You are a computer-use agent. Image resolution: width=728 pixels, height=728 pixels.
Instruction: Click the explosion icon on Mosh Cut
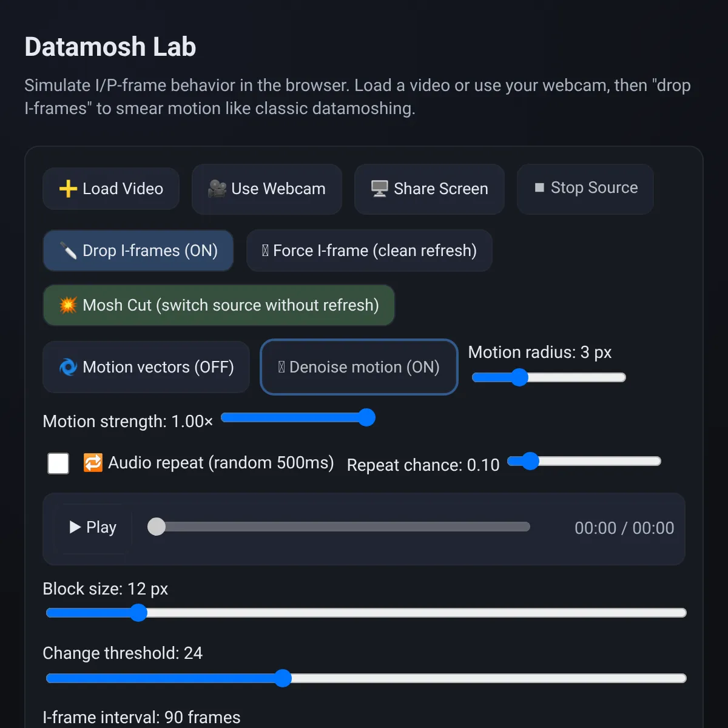[68, 305]
